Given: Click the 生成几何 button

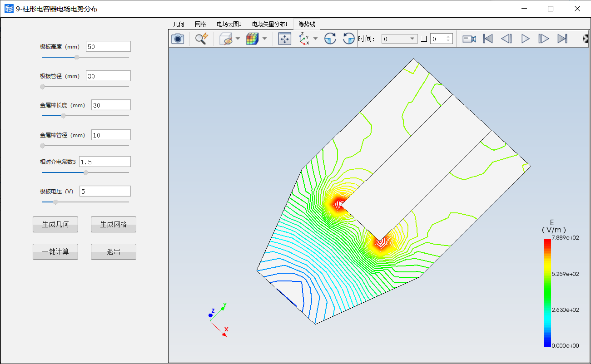Looking at the screenshot, I should (x=55, y=224).
